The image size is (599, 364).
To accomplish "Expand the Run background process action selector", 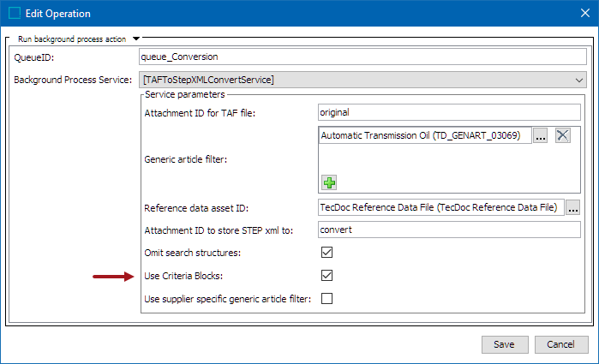I will [136, 39].
